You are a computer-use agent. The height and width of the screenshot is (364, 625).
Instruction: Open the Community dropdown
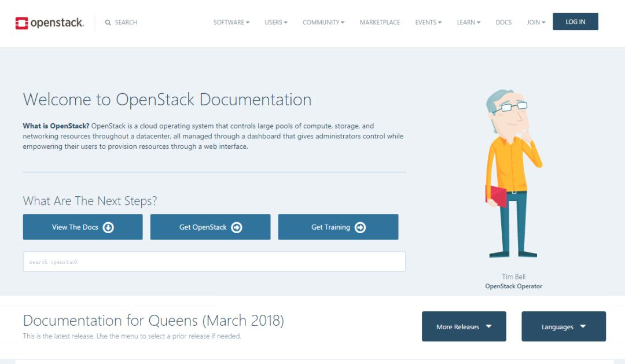pyautogui.click(x=323, y=23)
